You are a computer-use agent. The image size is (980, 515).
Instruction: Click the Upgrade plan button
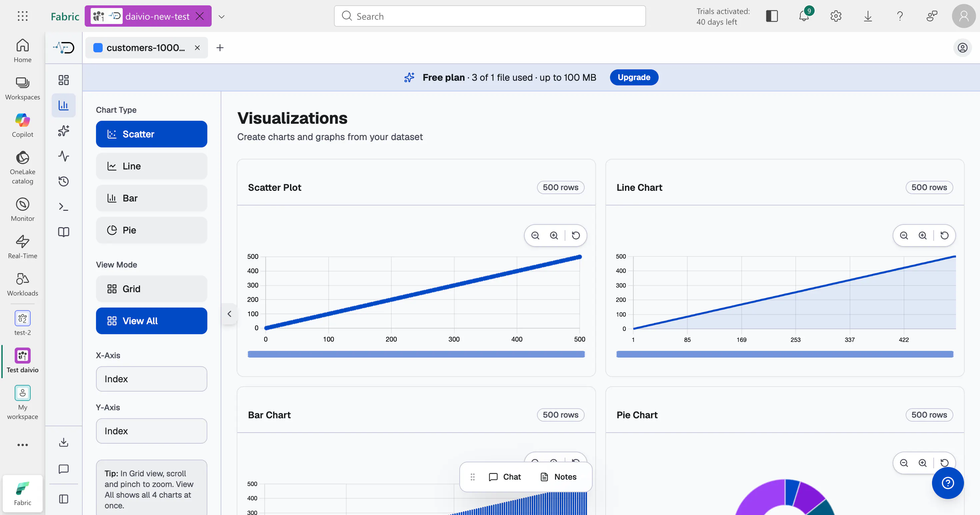click(634, 77)
